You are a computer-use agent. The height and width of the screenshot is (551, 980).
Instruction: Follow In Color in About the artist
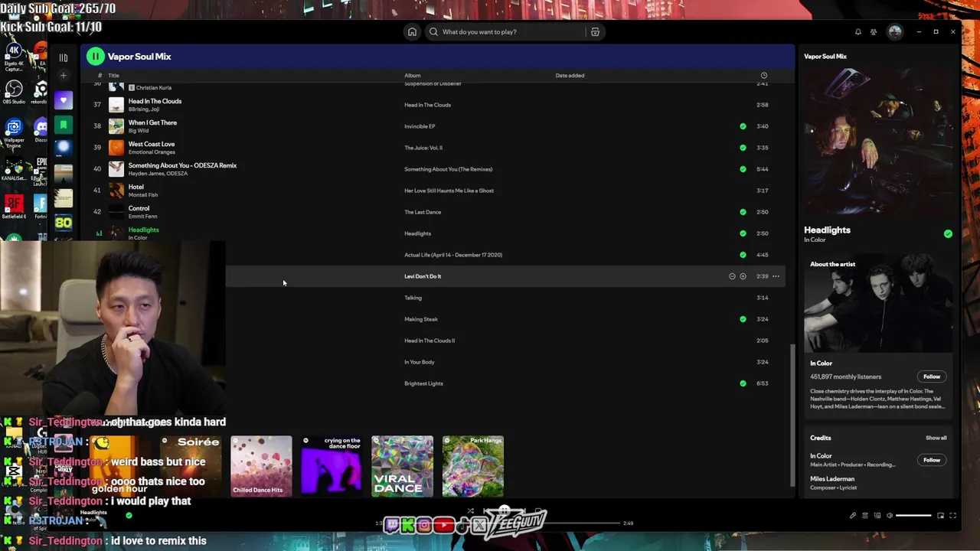click(x=932, y=377)
